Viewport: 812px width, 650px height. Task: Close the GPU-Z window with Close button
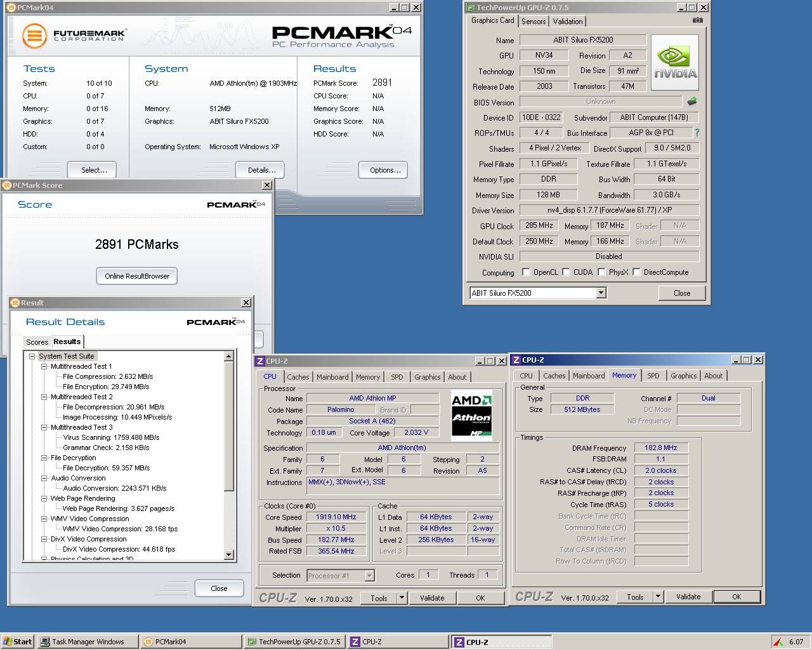682,293
